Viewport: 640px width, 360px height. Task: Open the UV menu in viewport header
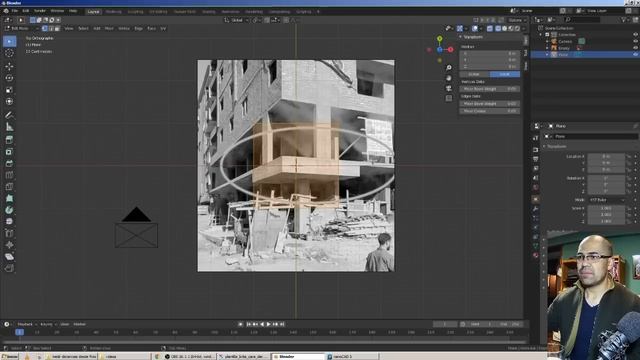pyautogui.click(x=163, y=29)
